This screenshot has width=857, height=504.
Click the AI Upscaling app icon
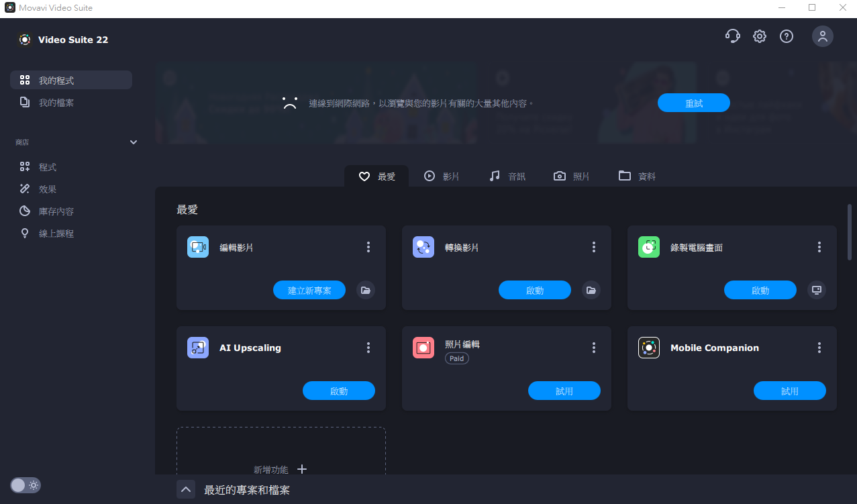click(198, 348)
